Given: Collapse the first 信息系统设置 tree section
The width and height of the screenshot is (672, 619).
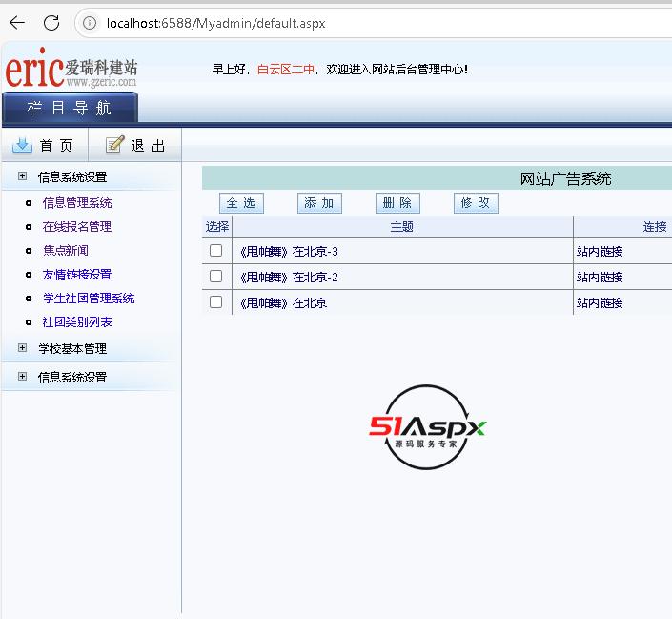Looking at the screenshot, I should tap(22, 176).
